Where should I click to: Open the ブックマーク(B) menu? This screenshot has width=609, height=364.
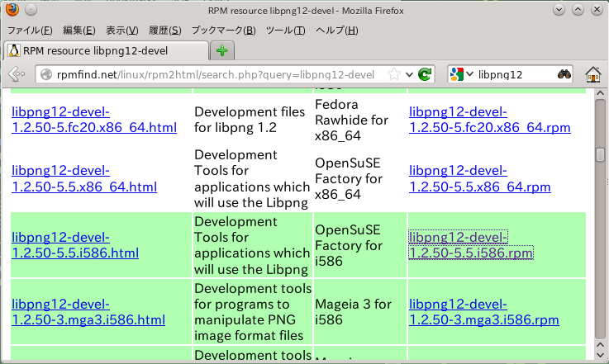point(224,31)
